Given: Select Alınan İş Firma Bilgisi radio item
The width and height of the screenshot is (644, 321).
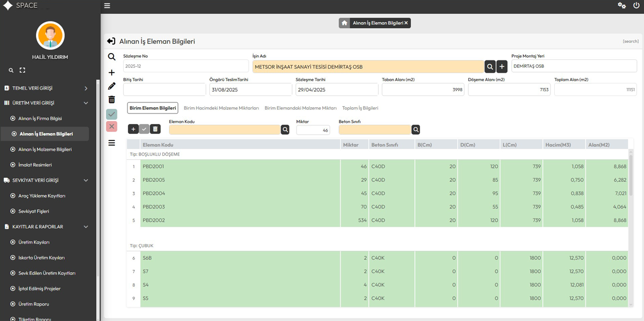Looking at the screenshot, I should 40,118.
